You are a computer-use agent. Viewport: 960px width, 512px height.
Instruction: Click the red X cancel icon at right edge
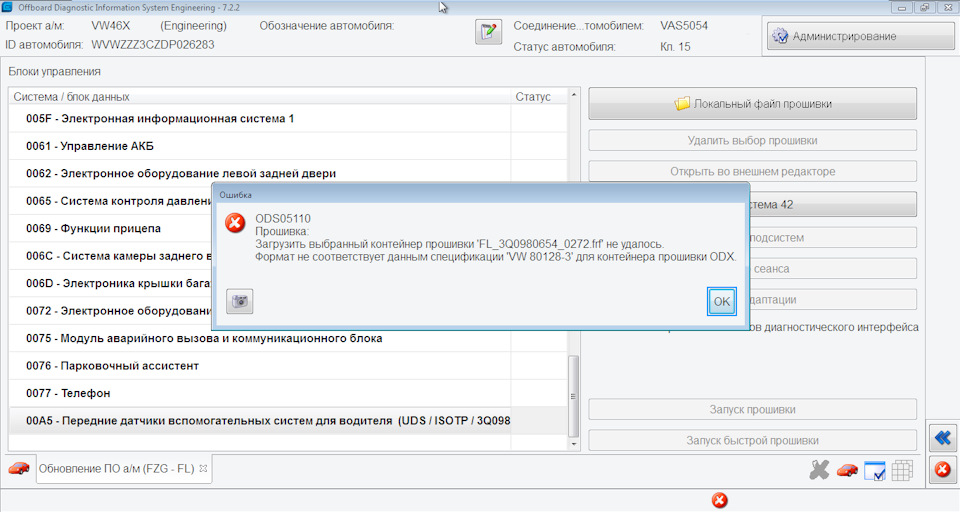[942, 470]
